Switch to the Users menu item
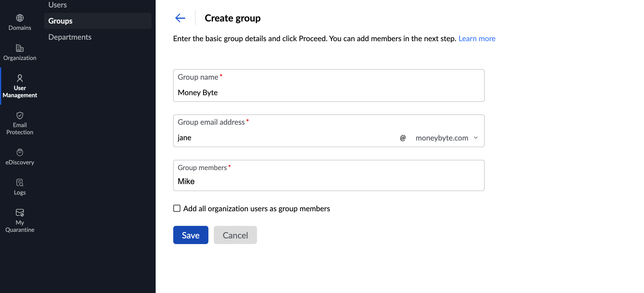Screen dimensions: 644x293 [x=58, y=5]
